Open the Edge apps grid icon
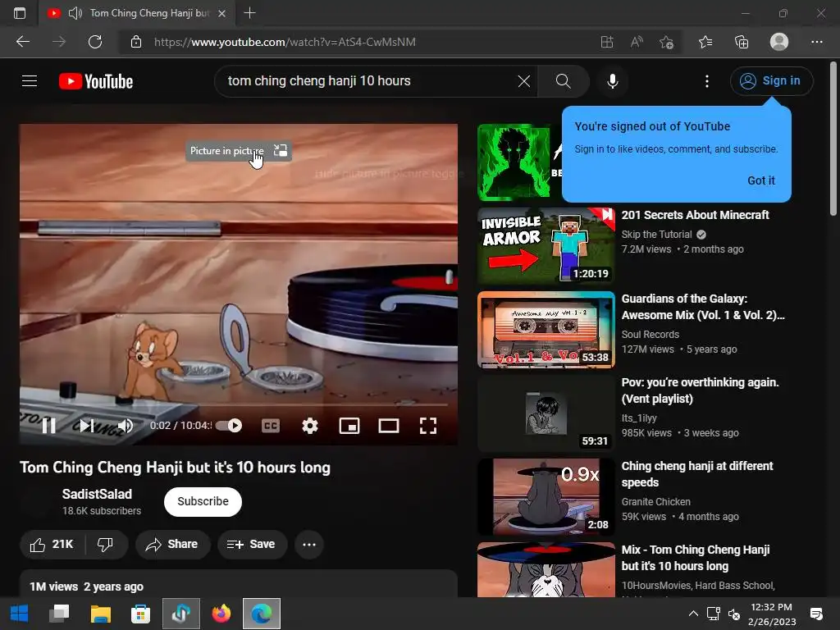This screenshot has height=630, width=840. pos(606,42)
